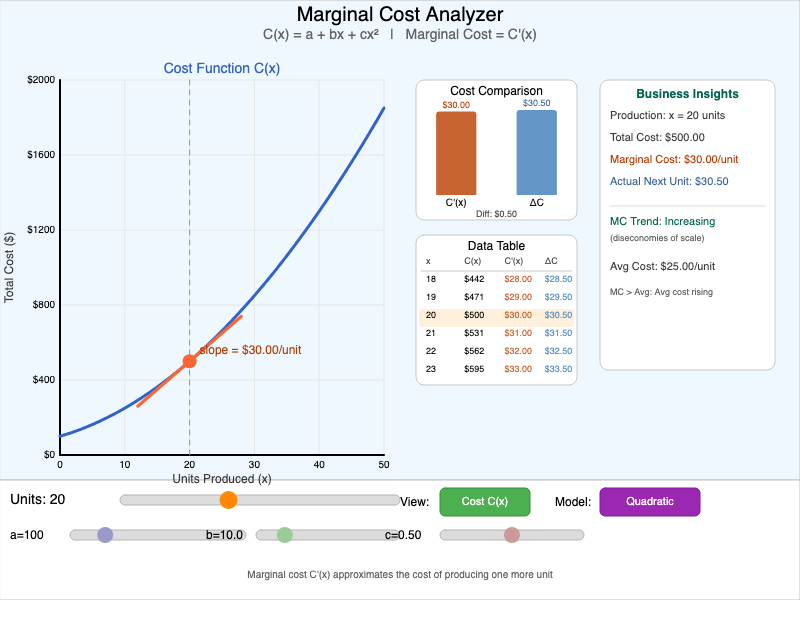Open the Business Insights panel
The image size is (800, 620).
tap(687, 94)
